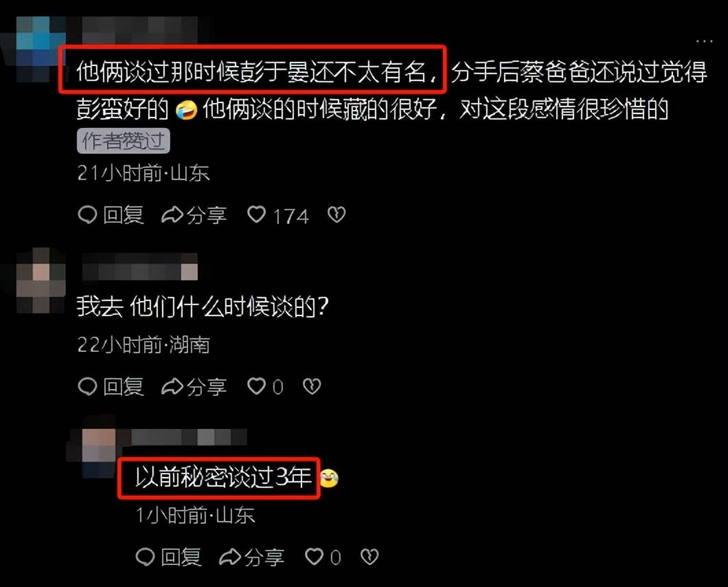The height and width of the screenshot is (587, 728).
Task: Open the three-dot more options menu
Action: coord(705,41)
